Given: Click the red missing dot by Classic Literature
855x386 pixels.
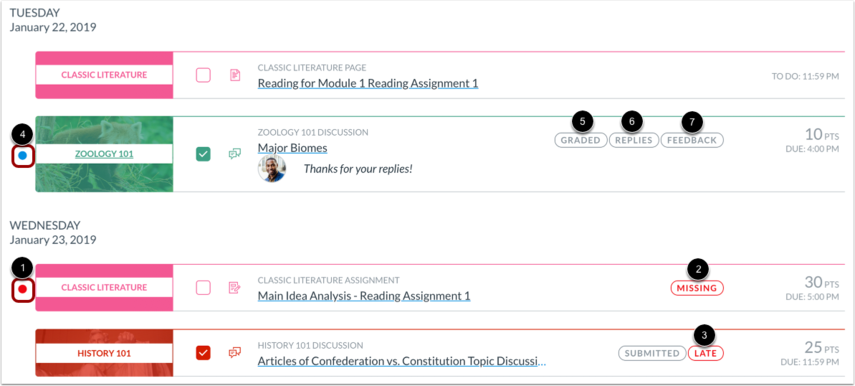Looking at the screenshot, I should 22,289.
